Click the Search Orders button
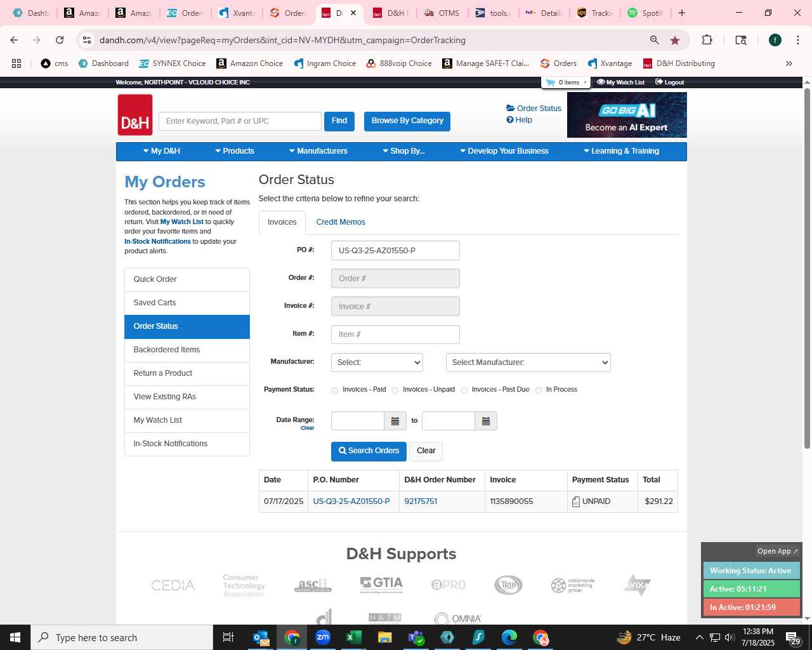 point(369,451)
